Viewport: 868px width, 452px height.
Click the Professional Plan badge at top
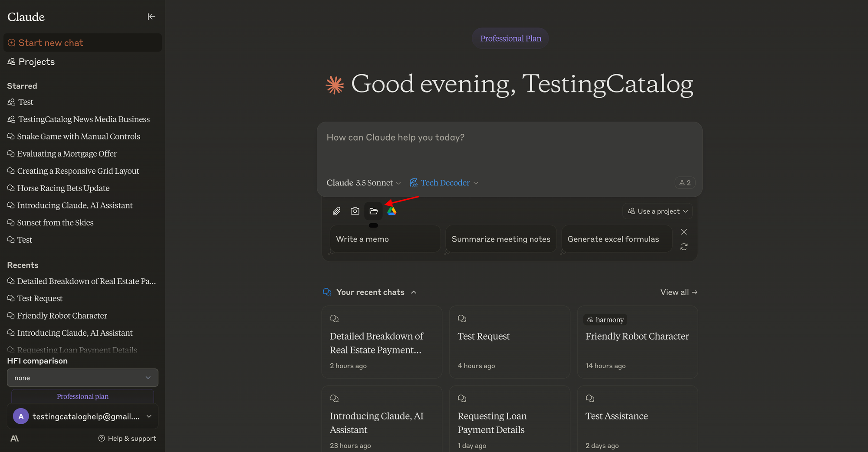tap(510, 39)
